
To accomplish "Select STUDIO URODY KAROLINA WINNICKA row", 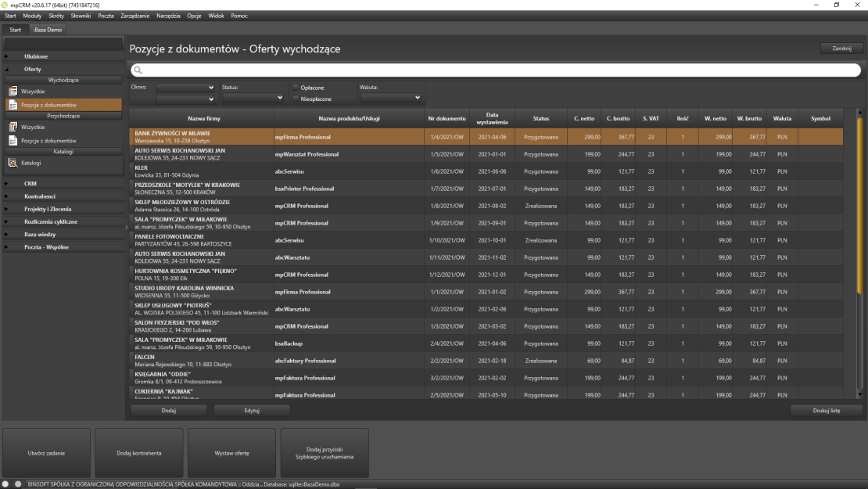I will click(486, 292).
